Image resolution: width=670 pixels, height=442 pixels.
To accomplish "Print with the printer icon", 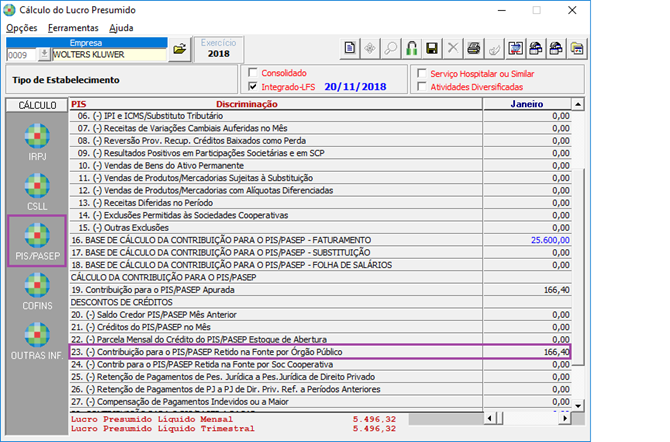I will point(473,48).
